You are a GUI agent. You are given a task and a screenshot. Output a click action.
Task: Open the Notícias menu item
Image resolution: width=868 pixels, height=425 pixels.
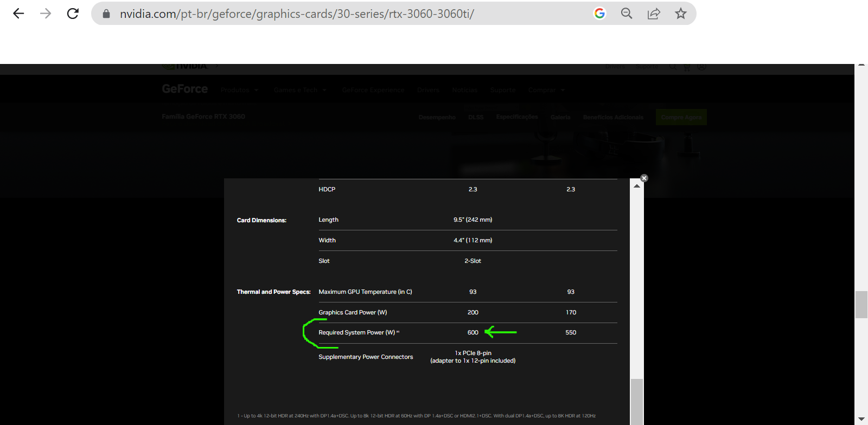464,90
